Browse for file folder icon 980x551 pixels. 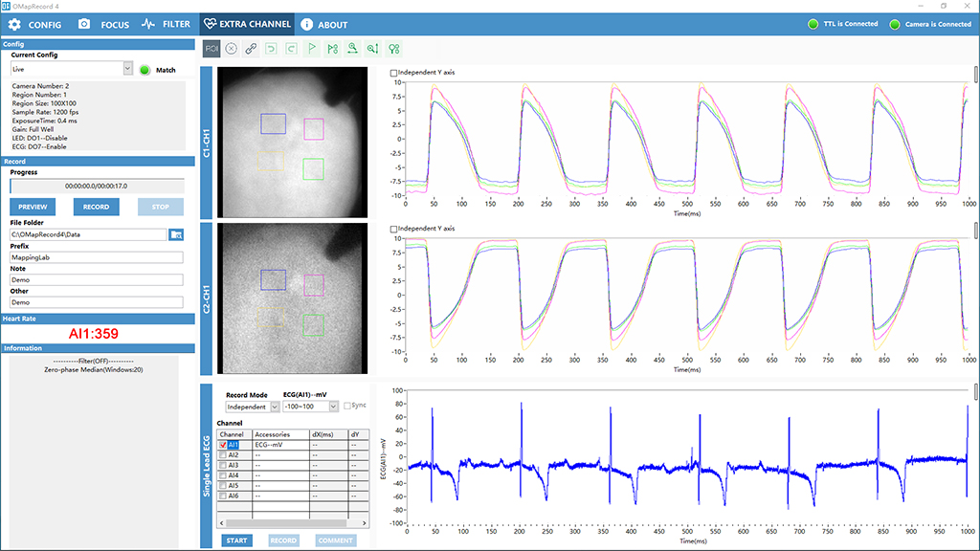coord(176,235)
